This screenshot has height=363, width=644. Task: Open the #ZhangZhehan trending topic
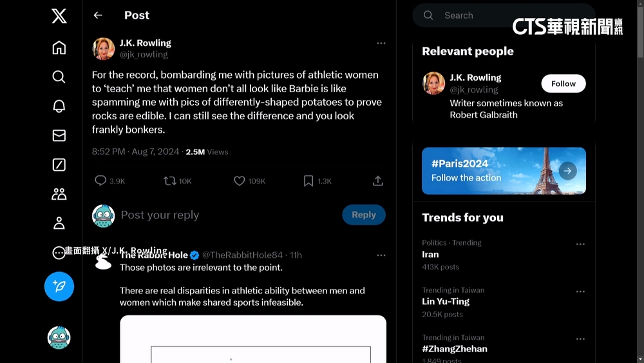454,349
